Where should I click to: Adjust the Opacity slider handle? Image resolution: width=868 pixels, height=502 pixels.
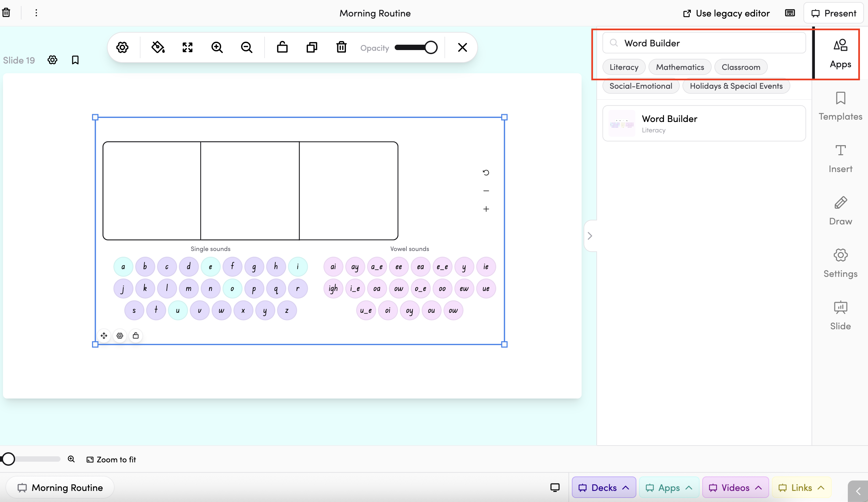click(x=431, y=47)
